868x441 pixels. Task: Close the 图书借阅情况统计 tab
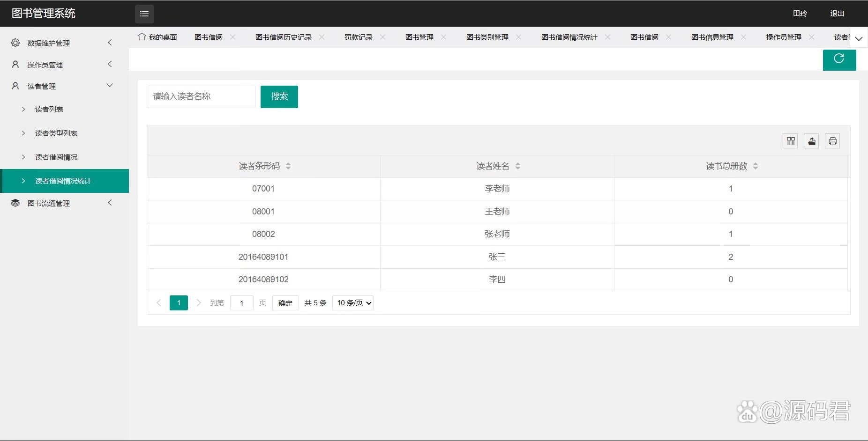point(608,37)
